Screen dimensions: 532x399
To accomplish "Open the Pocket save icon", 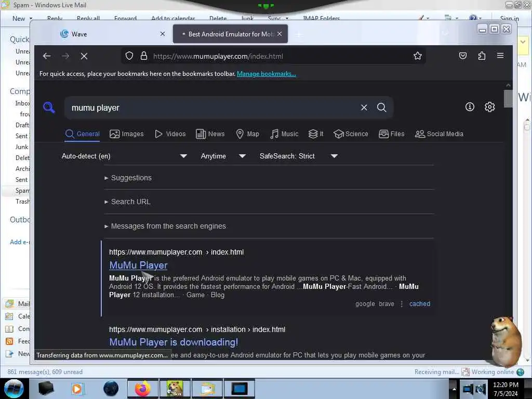I will pyautogui.click(x=463, y=56).
